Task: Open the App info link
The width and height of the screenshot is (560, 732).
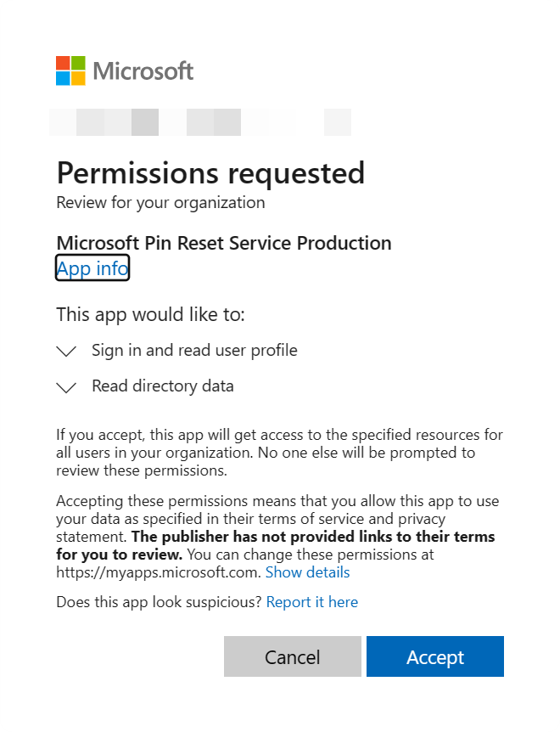Action: tap(92, 269)
